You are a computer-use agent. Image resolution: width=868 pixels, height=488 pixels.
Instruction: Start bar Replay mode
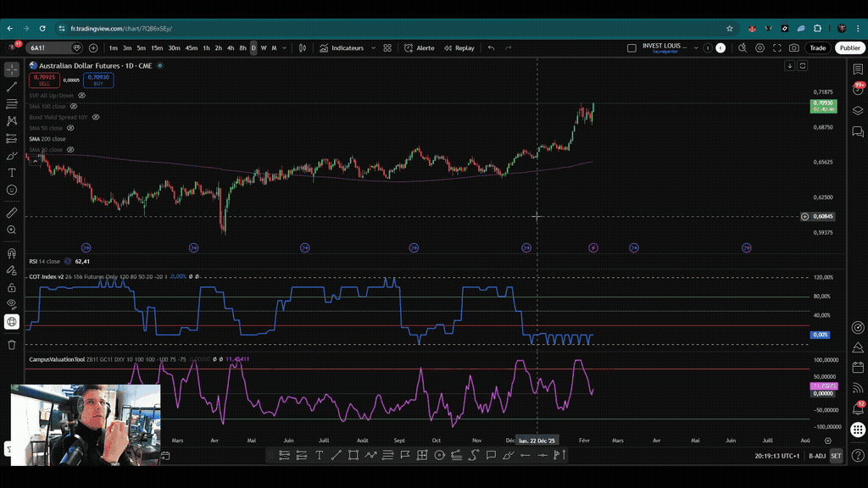pyautogui.click(x=459, y=48)
